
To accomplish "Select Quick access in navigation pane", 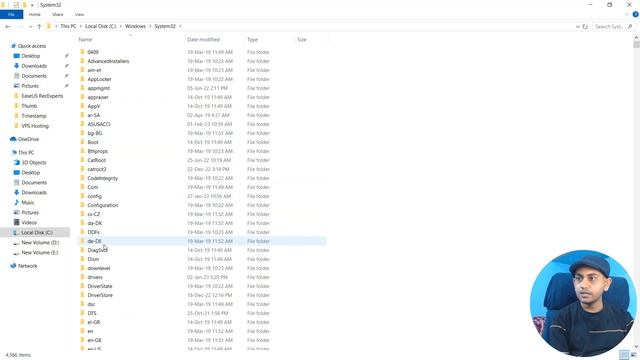I will tap(32, 46).
